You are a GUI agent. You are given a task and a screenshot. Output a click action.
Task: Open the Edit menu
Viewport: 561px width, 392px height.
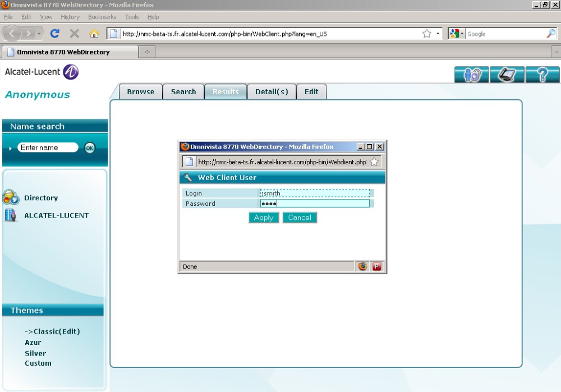click(26, 17)
